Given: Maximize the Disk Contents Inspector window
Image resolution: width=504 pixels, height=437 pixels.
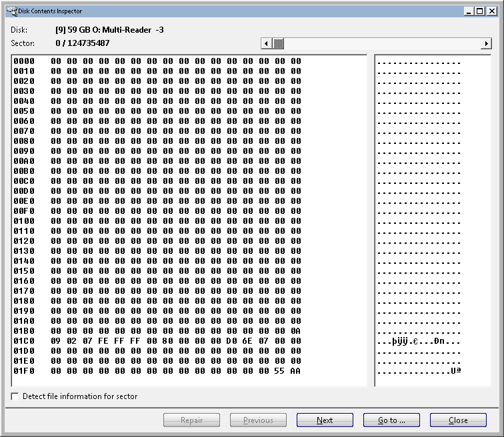Looking at the screenshot, I should pos(479,11).
